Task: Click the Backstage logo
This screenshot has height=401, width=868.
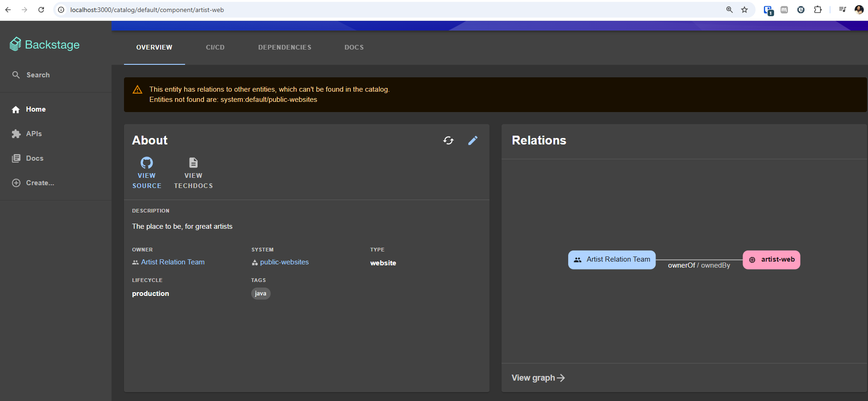Action: point(44,44)
